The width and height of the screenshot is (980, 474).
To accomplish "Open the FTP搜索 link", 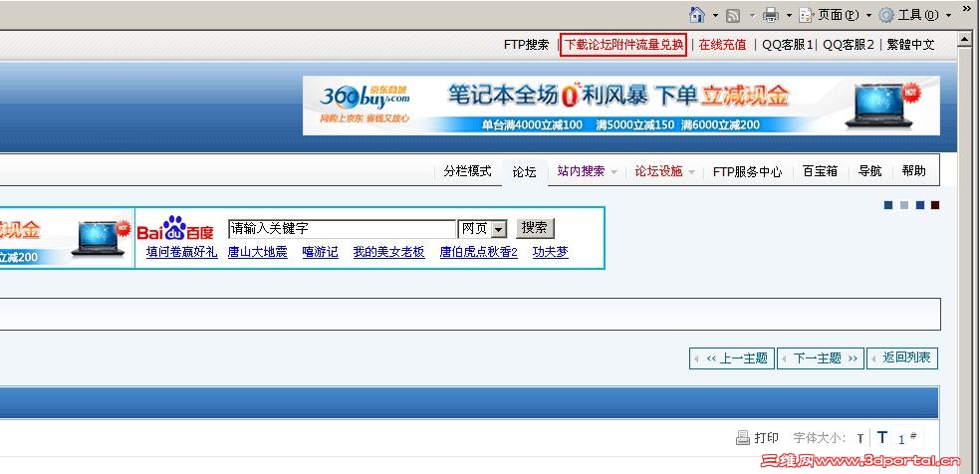I will pyautogui.click(x=526, y=45).
